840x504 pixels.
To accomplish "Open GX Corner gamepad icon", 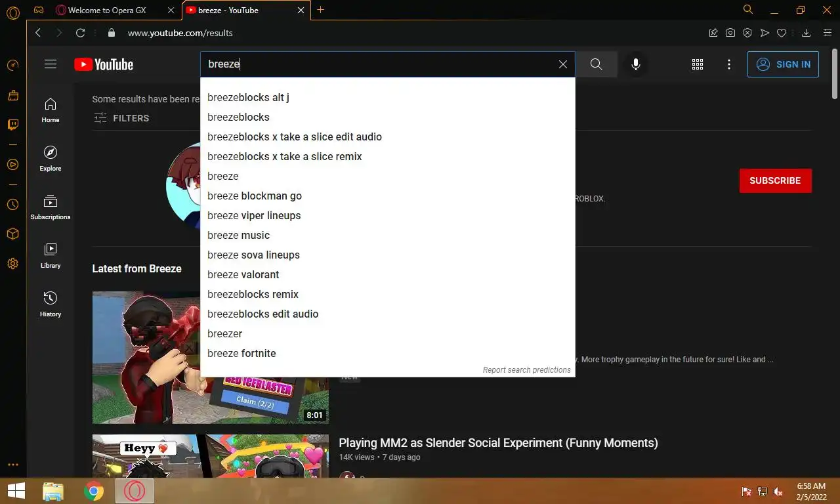I will (x=39, y=10).
